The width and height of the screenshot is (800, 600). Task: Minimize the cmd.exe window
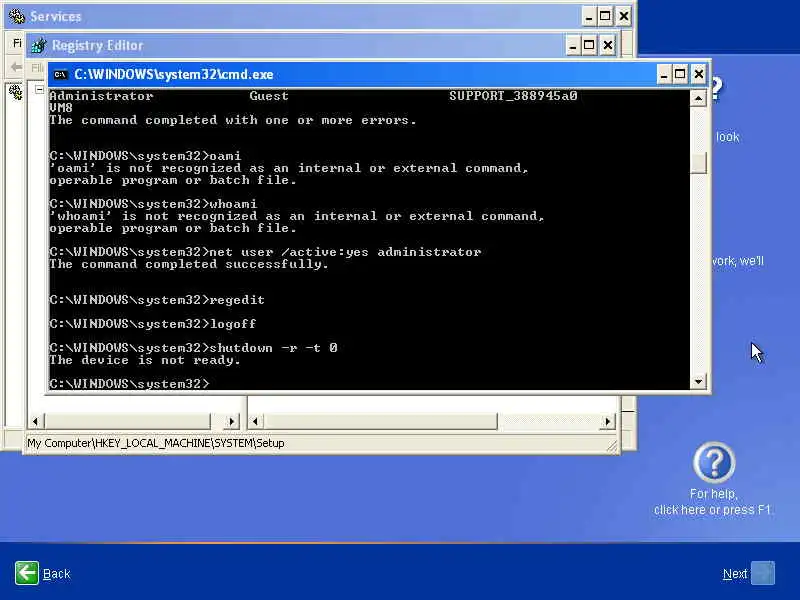(x=664, y=74)
